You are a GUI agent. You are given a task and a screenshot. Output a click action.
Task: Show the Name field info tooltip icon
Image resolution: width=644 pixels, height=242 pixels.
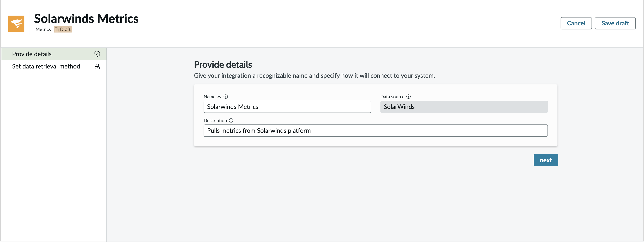pyautogui.click(x=226, y=97)
